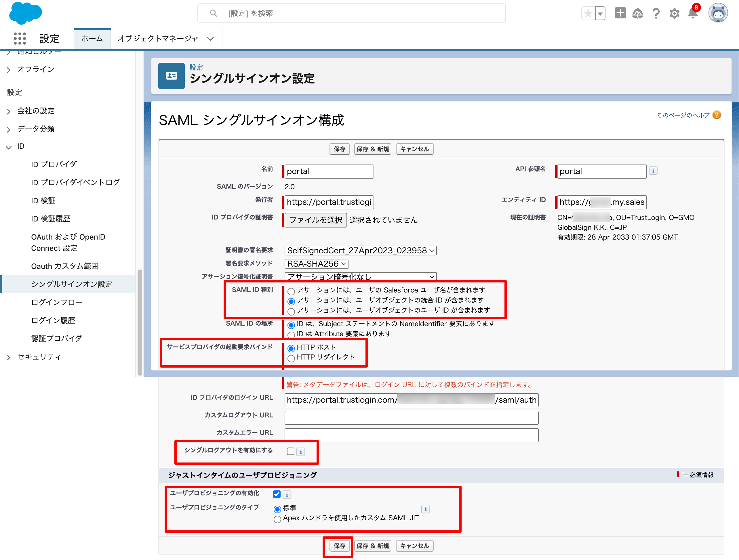Image resolution: width=739 pixels, height=560 pixels.
Task: Click the top 保存 button
Action: pos(340,149)
